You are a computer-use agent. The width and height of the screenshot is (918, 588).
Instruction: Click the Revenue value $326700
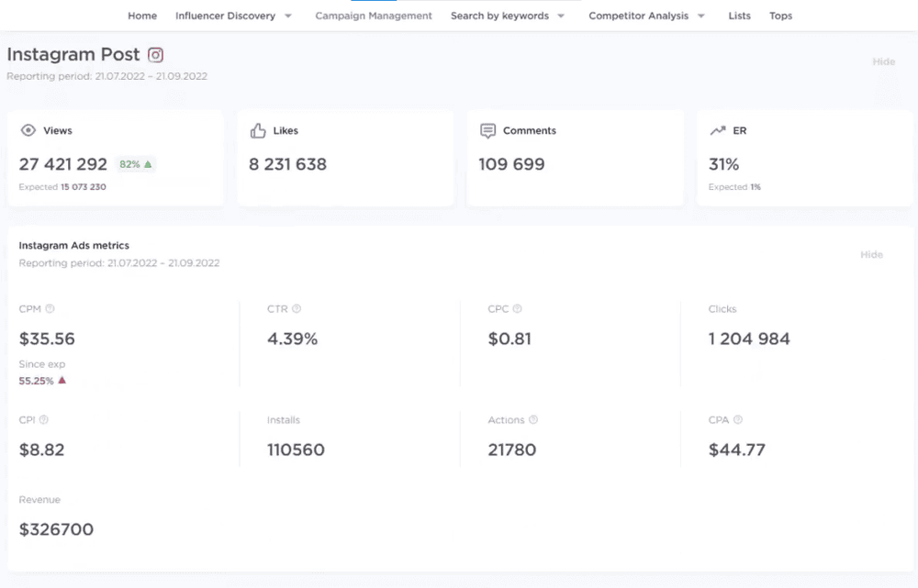tap(56, 529)
